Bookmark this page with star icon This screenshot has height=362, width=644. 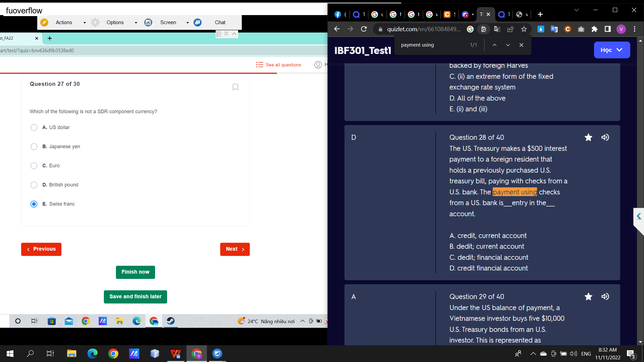point(524,29)
